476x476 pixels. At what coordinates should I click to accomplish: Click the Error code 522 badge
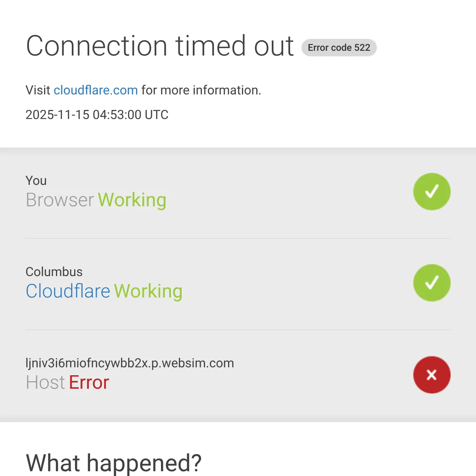pos(339,48)
